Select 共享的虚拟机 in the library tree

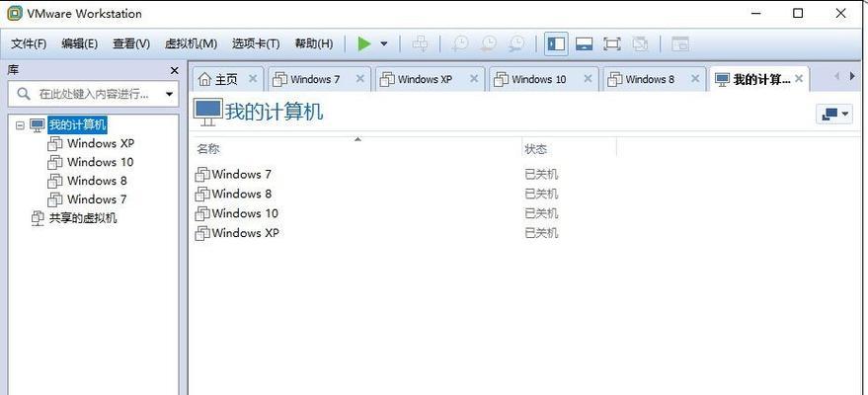click(83, 218)
